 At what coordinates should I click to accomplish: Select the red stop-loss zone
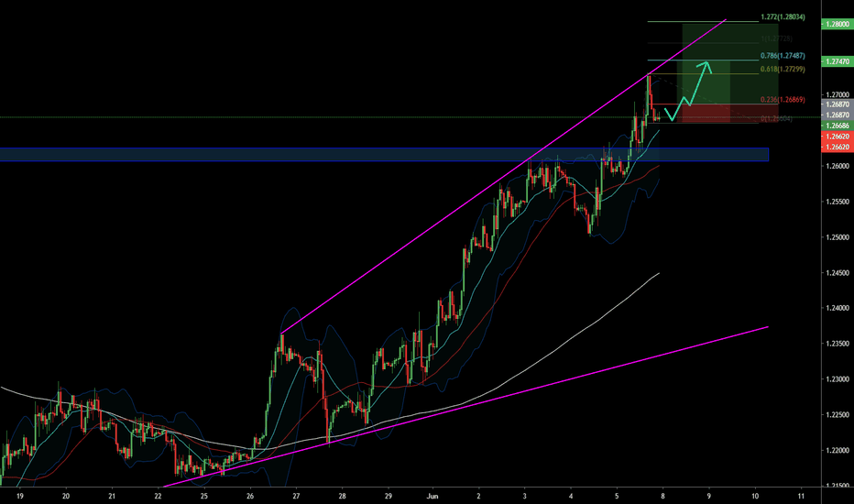729,114
